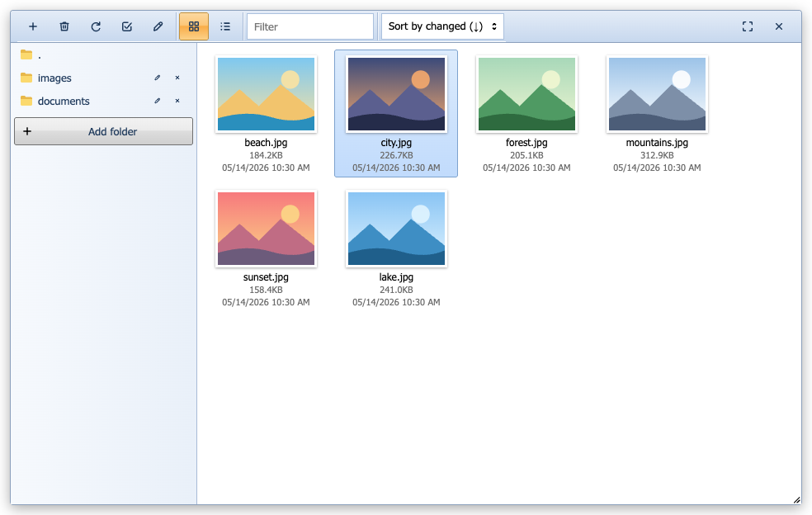Select the lake.jpg thumbnail
The image size is (812, 515).
[x=396, y=229]
